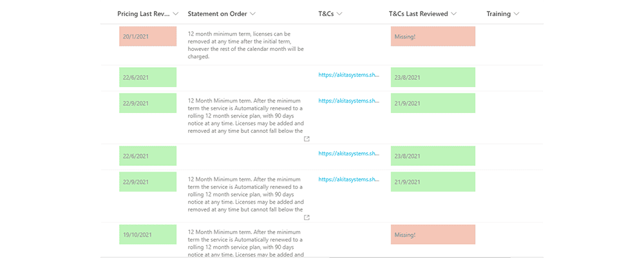Image resolution: width=644 pixels, height=258 pixels.
Task: Select the red 20/1/2021 pricing date cell
Action: click(148, 36)
